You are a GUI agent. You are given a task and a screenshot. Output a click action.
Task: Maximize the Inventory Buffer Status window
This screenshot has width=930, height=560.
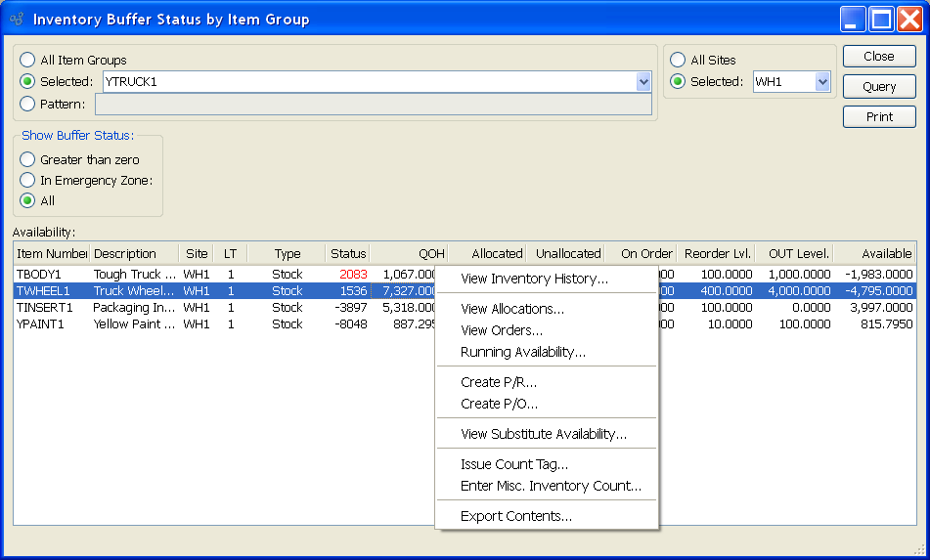[x=881, y=19]
